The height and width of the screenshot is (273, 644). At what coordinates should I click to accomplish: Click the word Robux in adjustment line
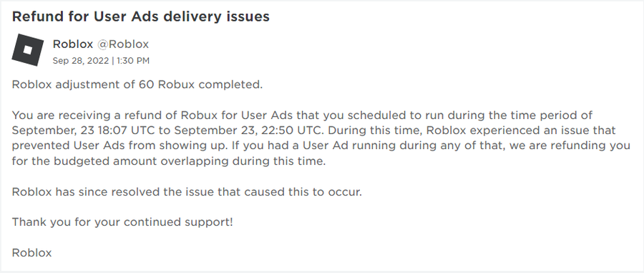(x=177, y=85)
